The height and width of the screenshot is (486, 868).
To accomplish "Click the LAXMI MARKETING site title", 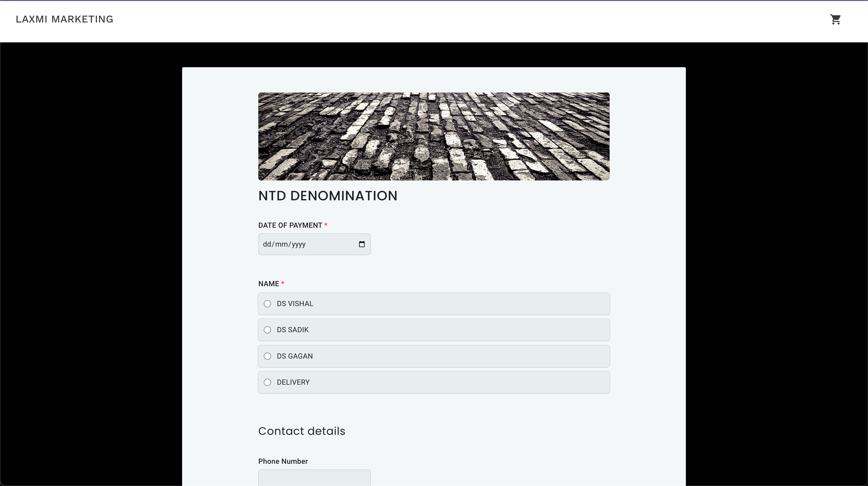I will (x=64, y=20).
